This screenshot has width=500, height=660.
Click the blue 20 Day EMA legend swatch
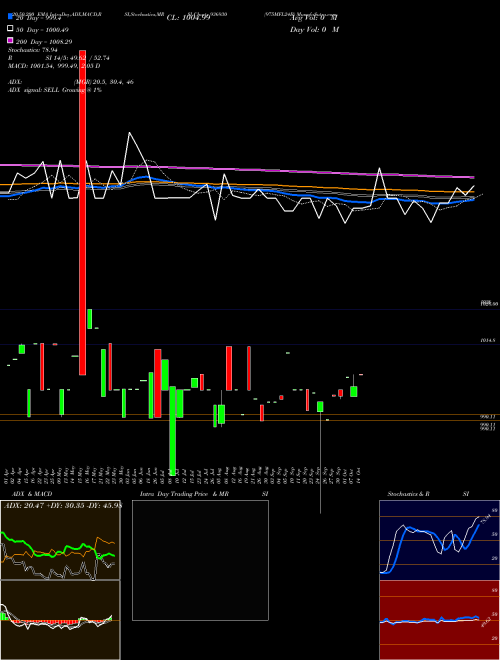pos(10,17)
